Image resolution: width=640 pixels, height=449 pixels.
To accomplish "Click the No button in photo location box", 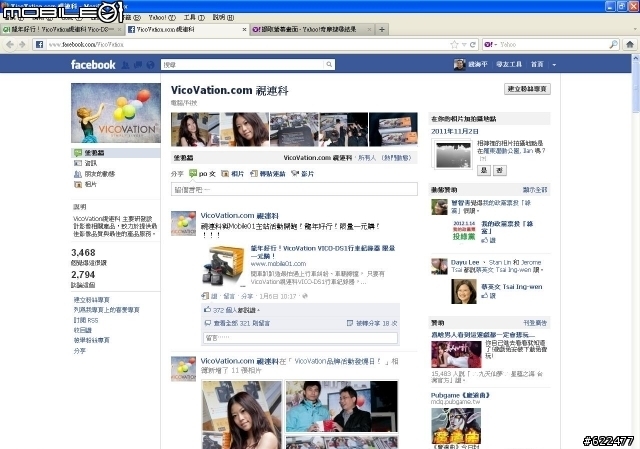I will [x=500, y=170].
